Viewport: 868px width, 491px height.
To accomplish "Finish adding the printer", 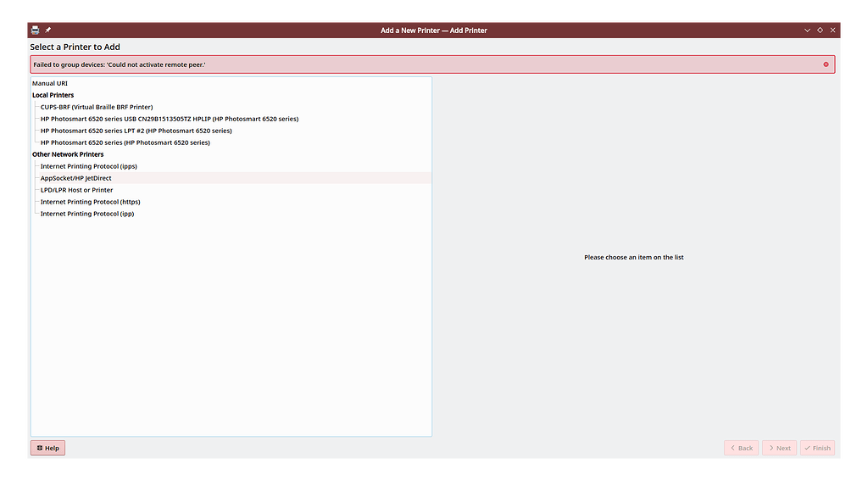I will pos(817,448).
